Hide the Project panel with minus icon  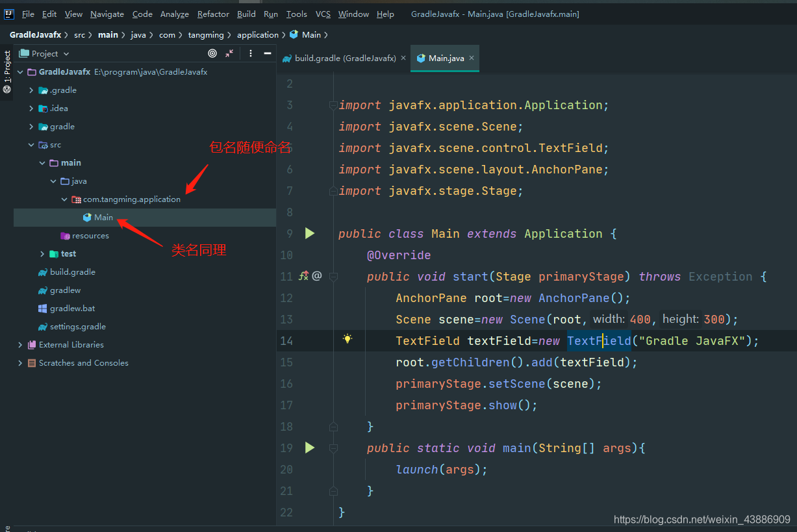(x=267, y=53)
